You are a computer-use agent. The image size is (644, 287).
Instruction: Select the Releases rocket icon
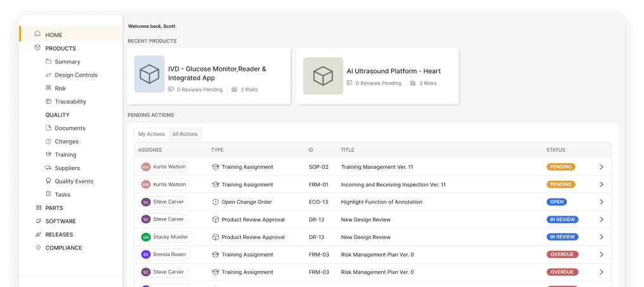click(x=39, y=235)
